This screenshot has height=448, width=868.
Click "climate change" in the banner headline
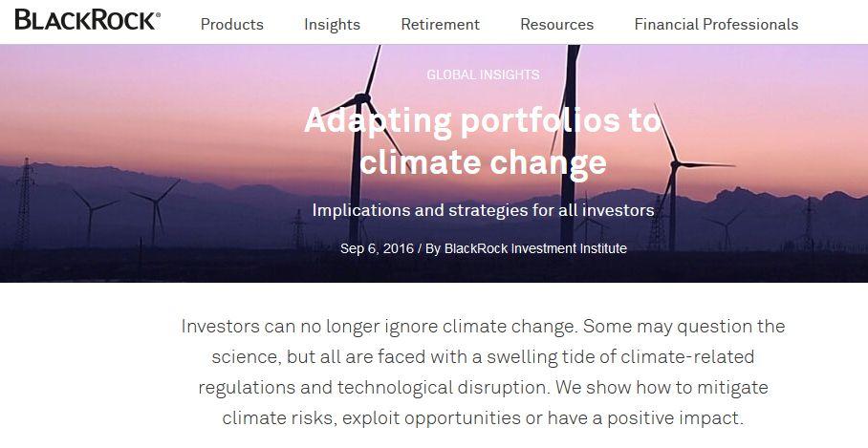click(484, 162)
